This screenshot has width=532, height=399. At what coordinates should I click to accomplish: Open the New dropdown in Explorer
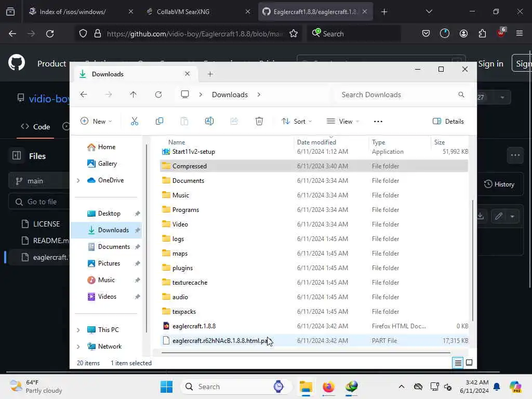pyautogui.click(x=96, y=122)
